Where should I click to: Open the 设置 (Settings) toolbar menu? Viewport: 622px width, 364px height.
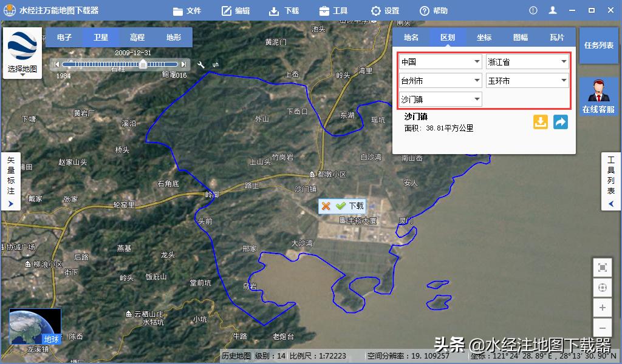point(385,10)
